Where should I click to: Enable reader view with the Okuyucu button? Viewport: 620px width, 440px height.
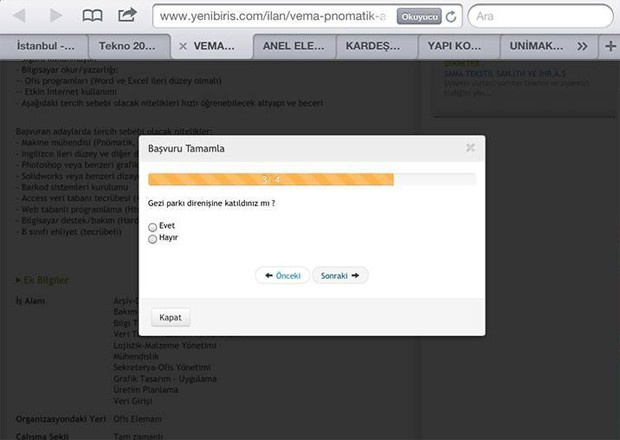pos(418,17)
